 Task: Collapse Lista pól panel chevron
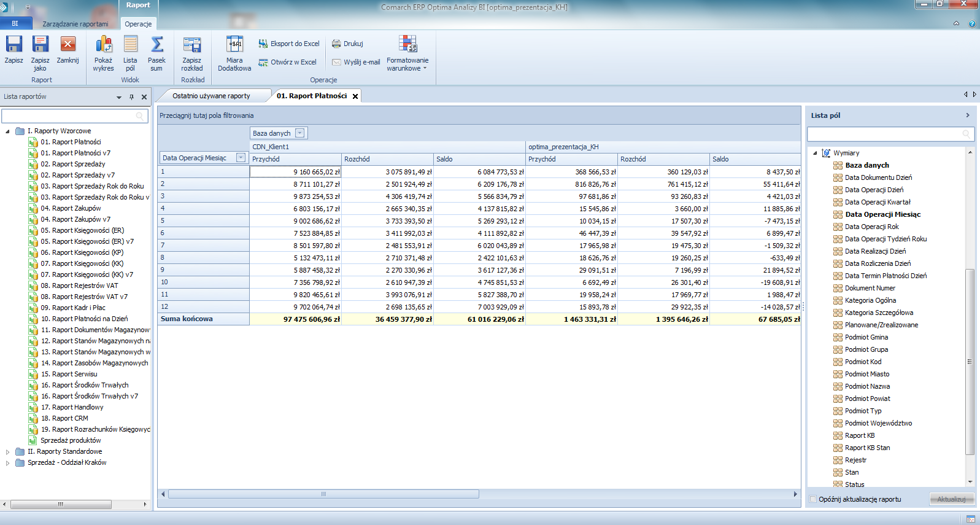click(968, 115)
